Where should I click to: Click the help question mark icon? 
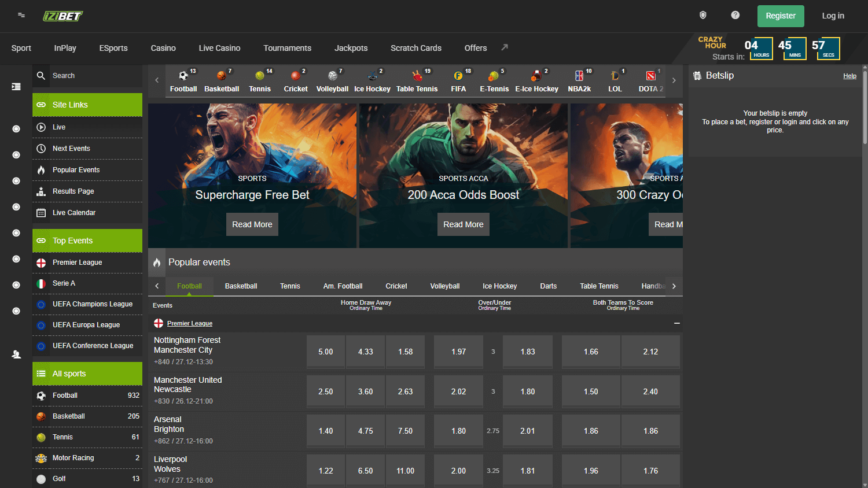[x=735, y=14]
